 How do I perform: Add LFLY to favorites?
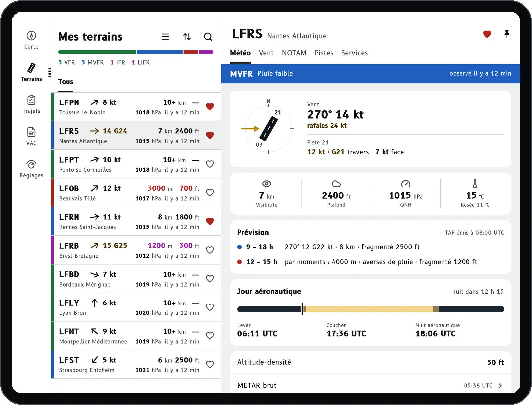tap(210, 307)
